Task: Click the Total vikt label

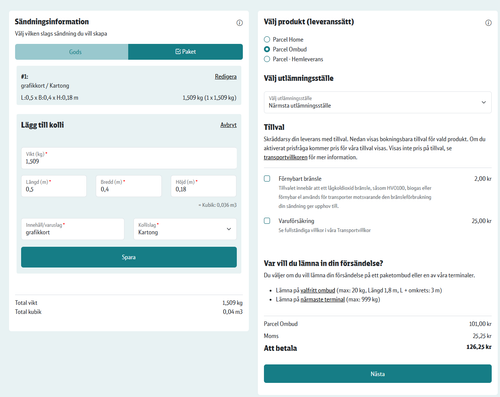Action: (26, 303)
